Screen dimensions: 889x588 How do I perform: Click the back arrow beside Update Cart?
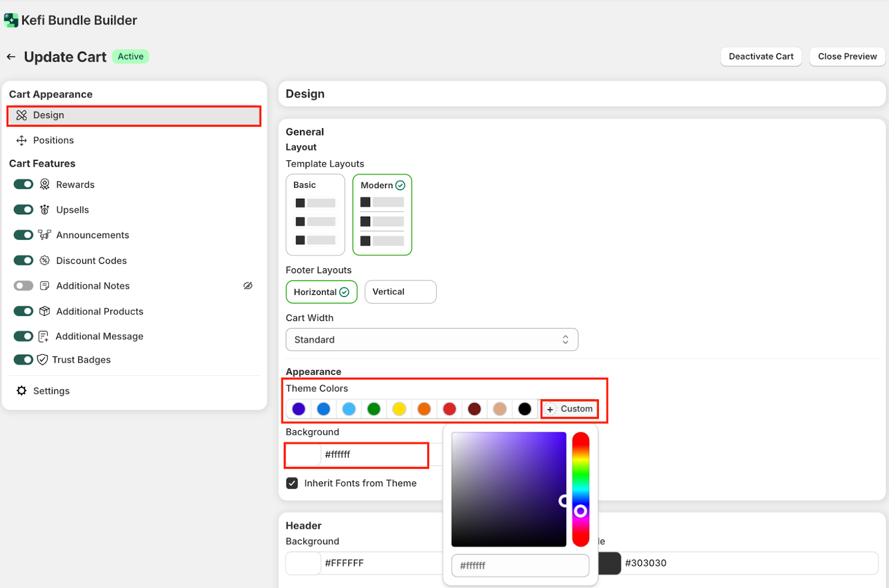[x=11, y=57]
